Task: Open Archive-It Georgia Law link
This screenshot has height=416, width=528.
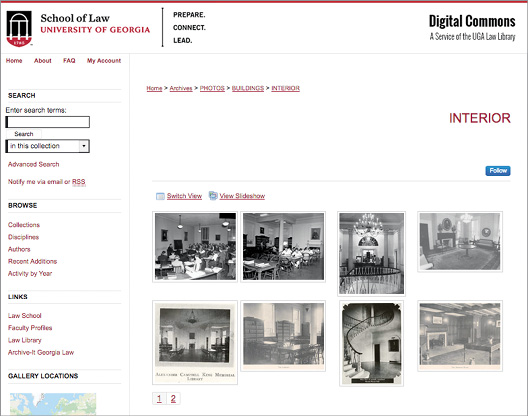Action: click(41, 352)
